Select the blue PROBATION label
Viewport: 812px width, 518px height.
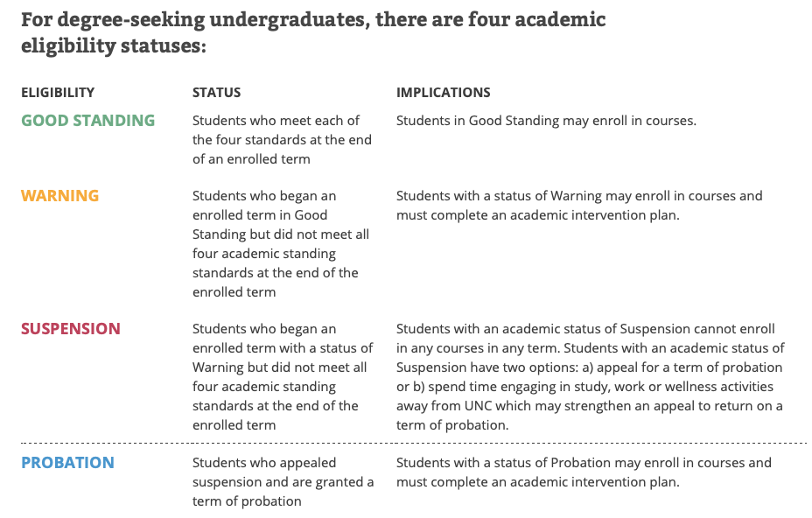point(67,463)
